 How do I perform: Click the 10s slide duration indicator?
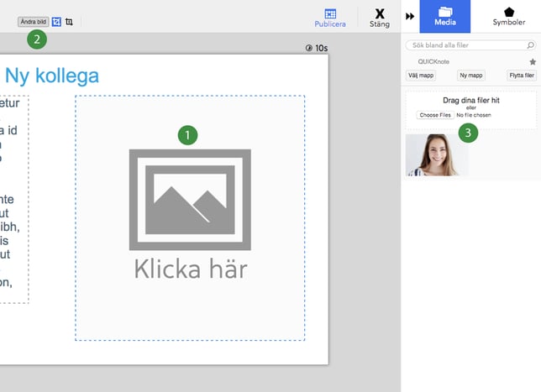click(x=317, y=49)
